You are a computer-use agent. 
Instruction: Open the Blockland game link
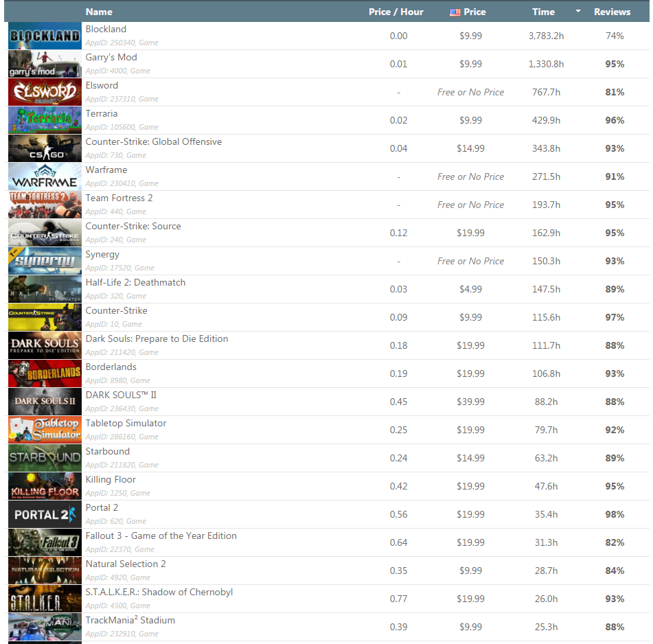pos(106,29)
